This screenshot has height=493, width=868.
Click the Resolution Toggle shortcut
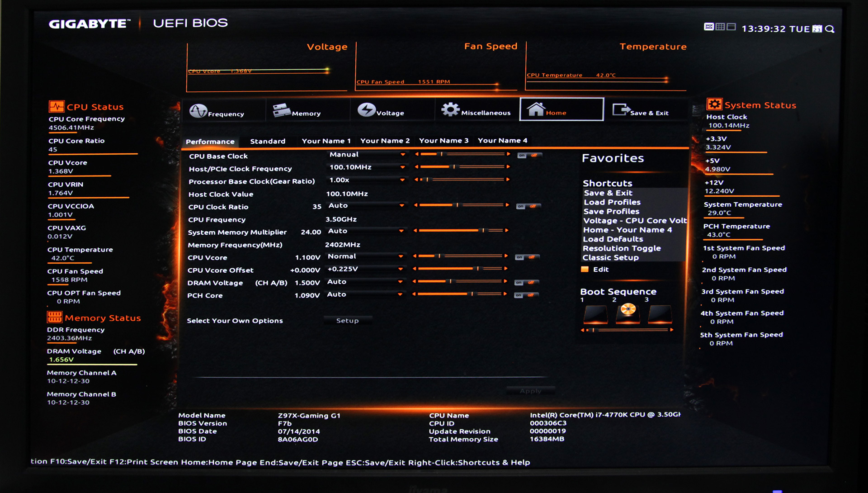point(622,248)
